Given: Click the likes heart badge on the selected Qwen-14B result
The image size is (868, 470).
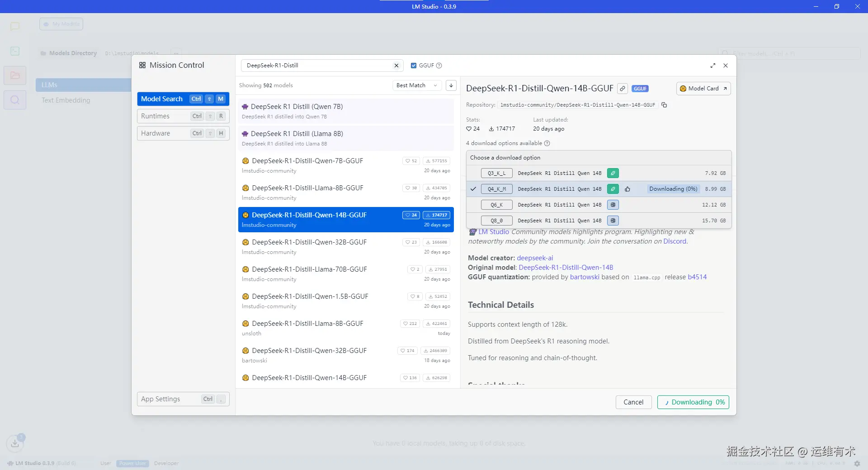Looking at the screenshot, I should click(411, 215).
